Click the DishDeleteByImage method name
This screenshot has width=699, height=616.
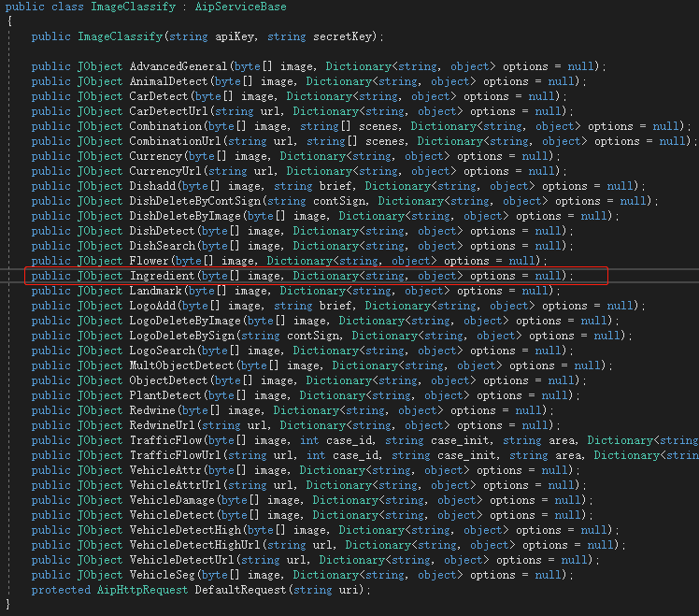tap(185, 216)
